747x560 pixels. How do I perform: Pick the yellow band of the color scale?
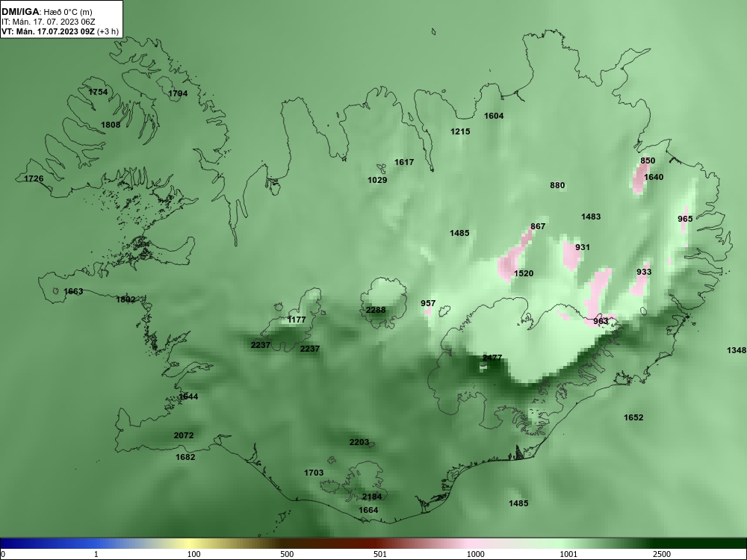190,544
